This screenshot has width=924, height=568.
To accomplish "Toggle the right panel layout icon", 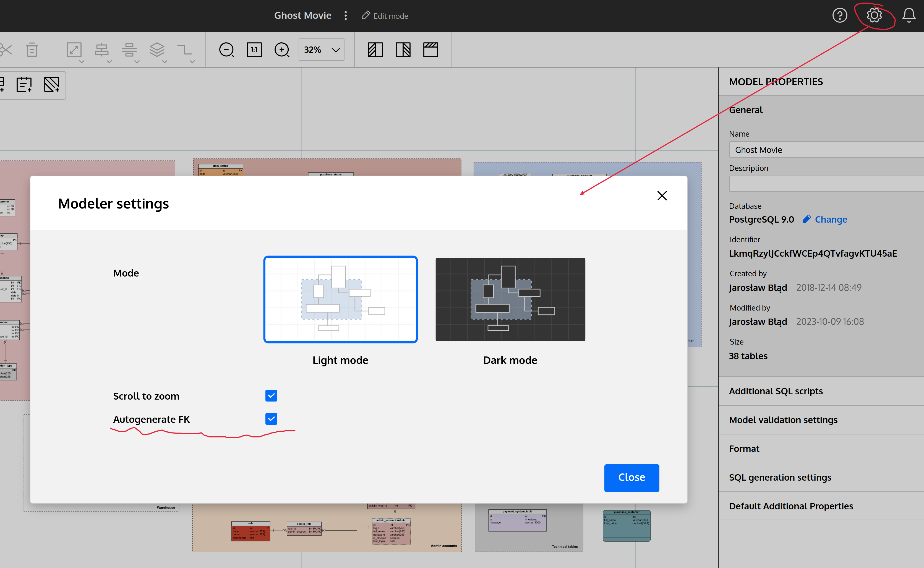I will [x=403, y=49].
